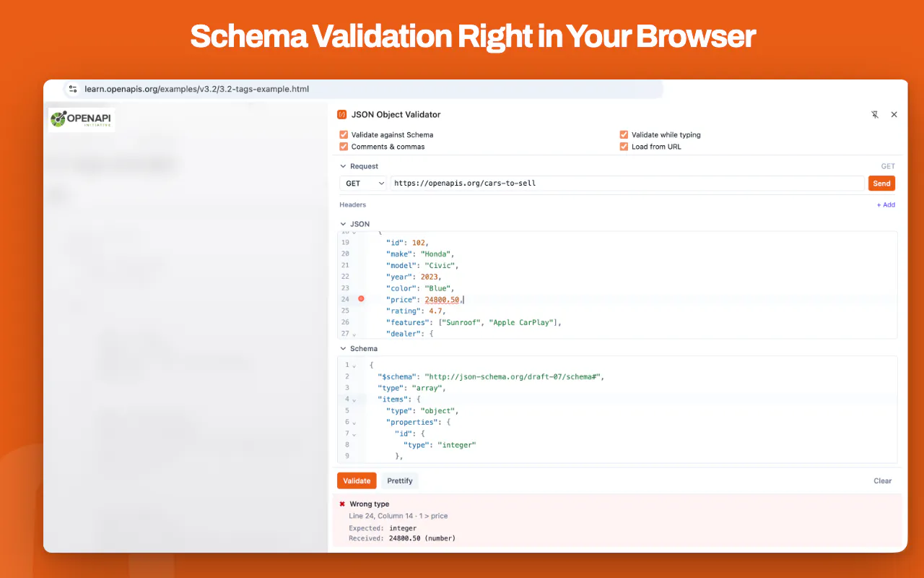Fold schema code at line 7 id
The width and height of the screenshot is (924, 578).
(354, 434)
